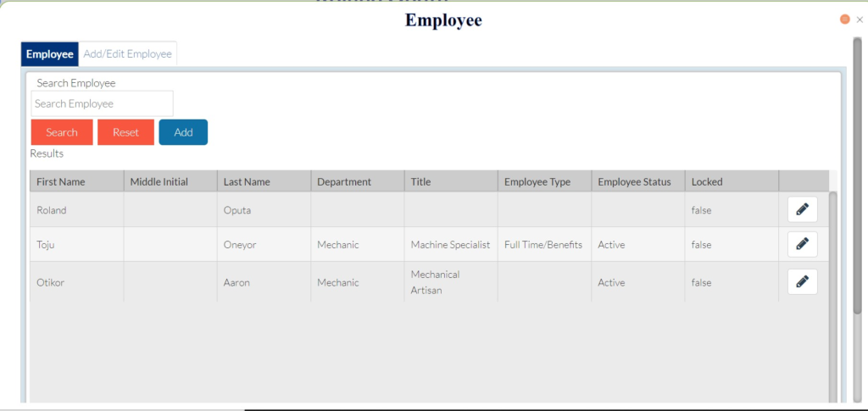
Task: Click the orange circle icon at top right
Action: [x=844, y=19]
